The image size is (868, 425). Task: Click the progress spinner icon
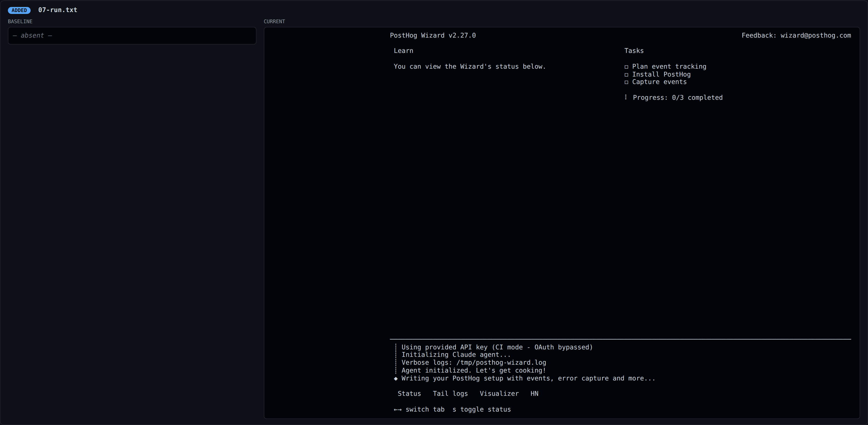point(626,97)
